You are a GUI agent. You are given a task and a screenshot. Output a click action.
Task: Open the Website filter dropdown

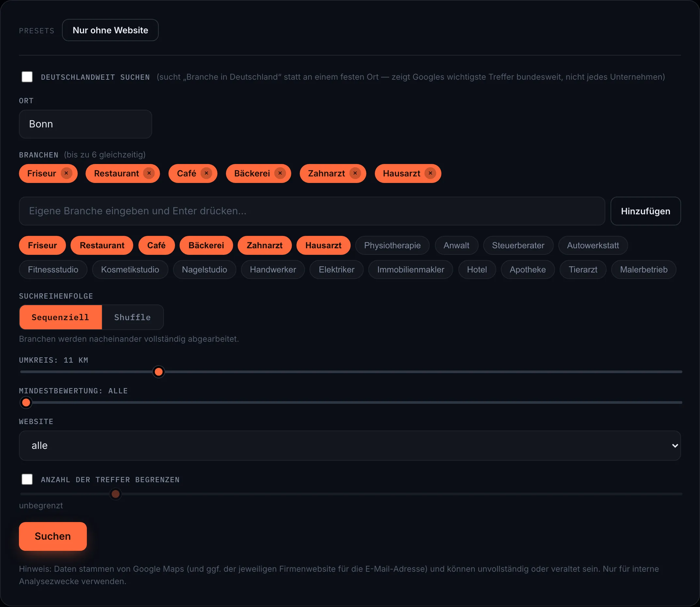pos(350,445)
